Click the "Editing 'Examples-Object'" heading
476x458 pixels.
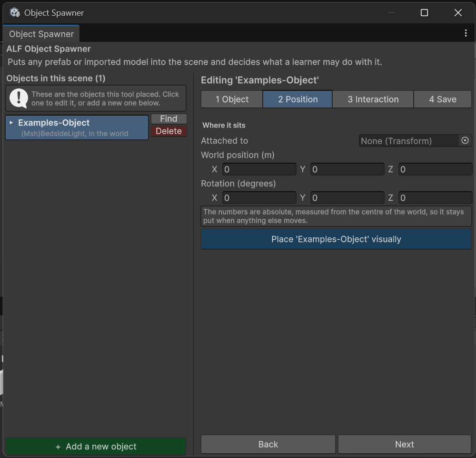260,80
